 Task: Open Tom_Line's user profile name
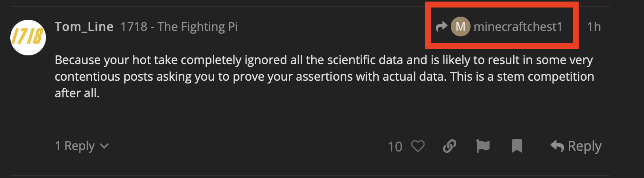point(84,27)
